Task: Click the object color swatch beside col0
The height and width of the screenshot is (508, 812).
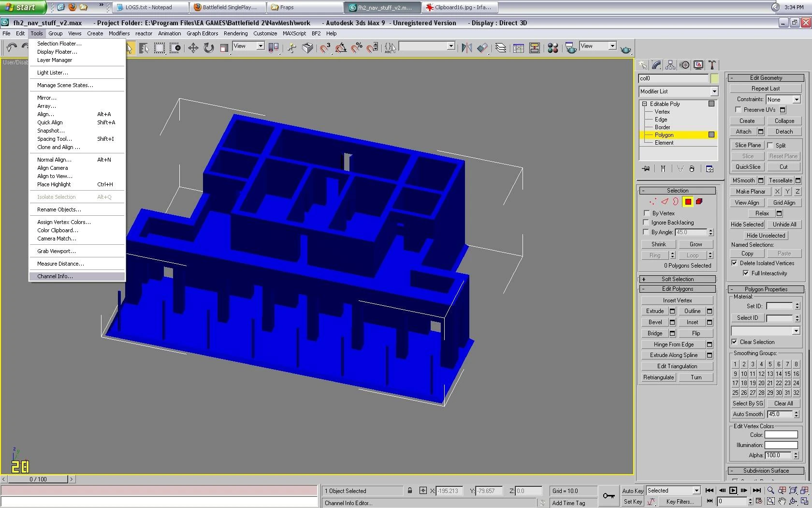Action: (714, 78)
